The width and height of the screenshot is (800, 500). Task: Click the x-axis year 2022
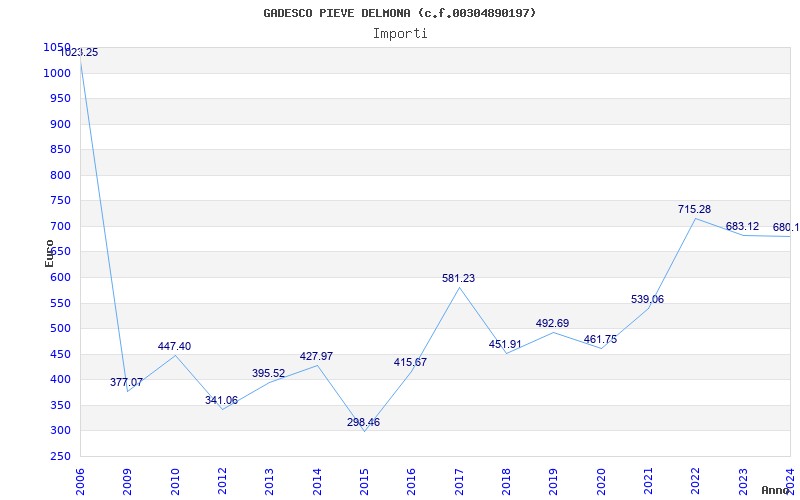[x=696, y=481]
